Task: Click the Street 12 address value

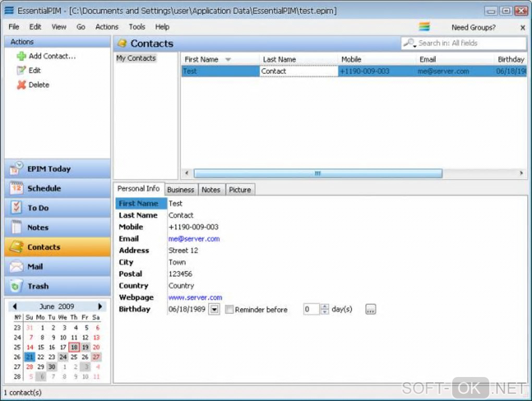Action: coord(183,251)
